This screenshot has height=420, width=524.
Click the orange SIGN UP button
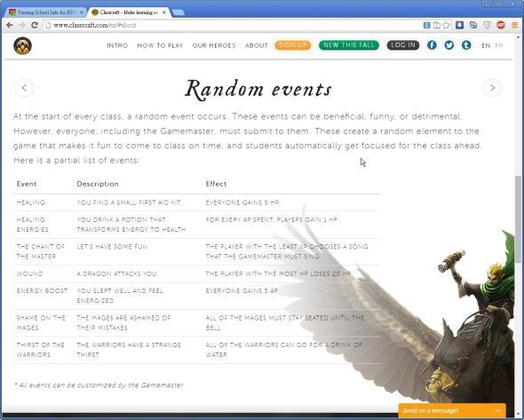(293, 45)
